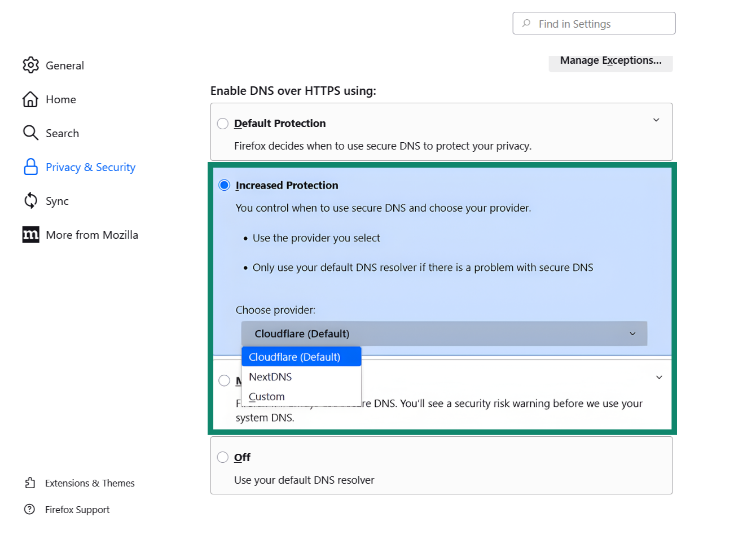Select the Increased Protection radio button
The height and width of the screenshot is (539, 756).
(x=225, y=185)
